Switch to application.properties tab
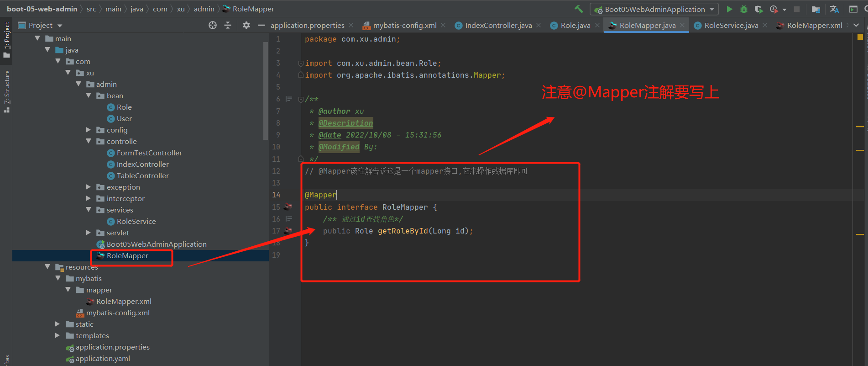868x366 pixels. (x=307, y=26)
